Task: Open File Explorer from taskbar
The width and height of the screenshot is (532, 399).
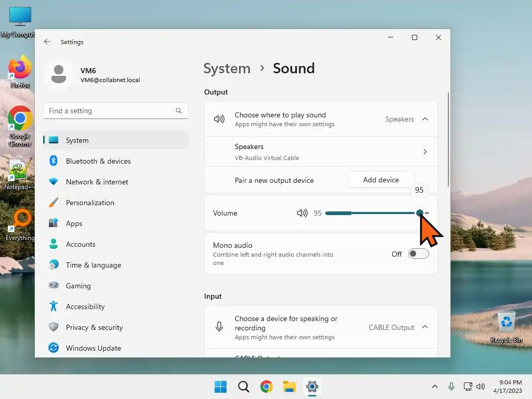Action: coord(289,387)
